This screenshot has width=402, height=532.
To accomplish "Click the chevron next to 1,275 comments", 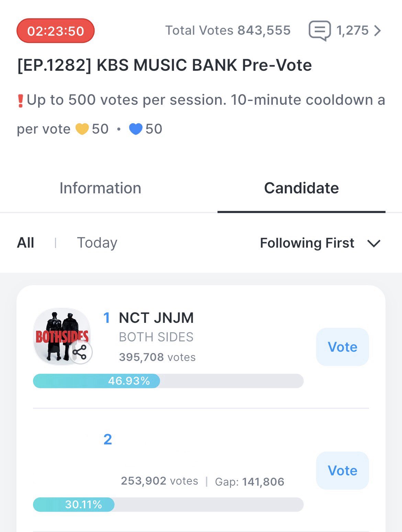I will pos(378,31).
